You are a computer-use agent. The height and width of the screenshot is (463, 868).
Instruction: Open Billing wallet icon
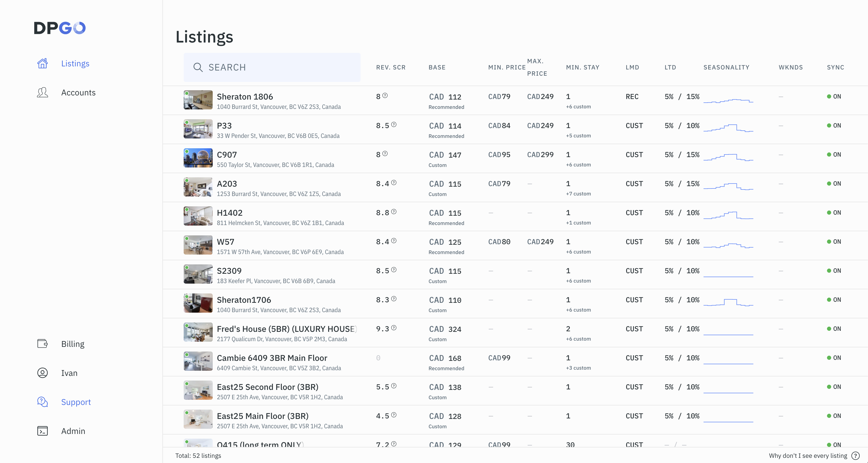(x=43, y=344)
